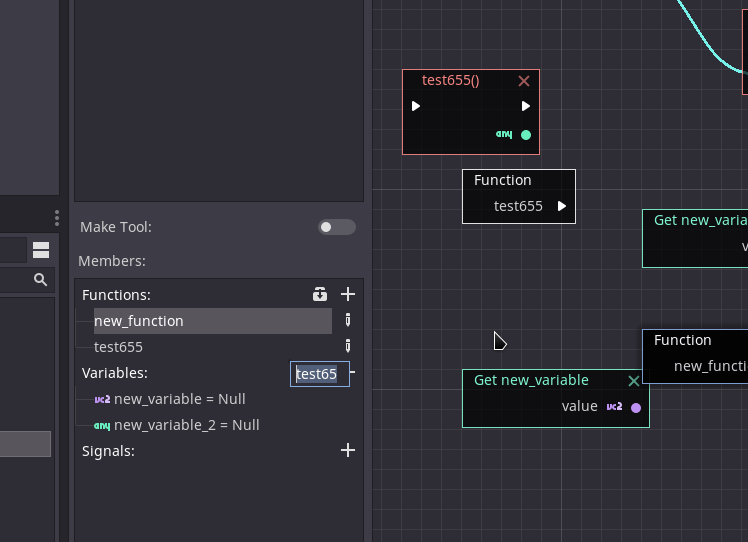Screen dimensions: 748x542
Task: Click the rename text field showing test65
Action: [x=320, y=374]
